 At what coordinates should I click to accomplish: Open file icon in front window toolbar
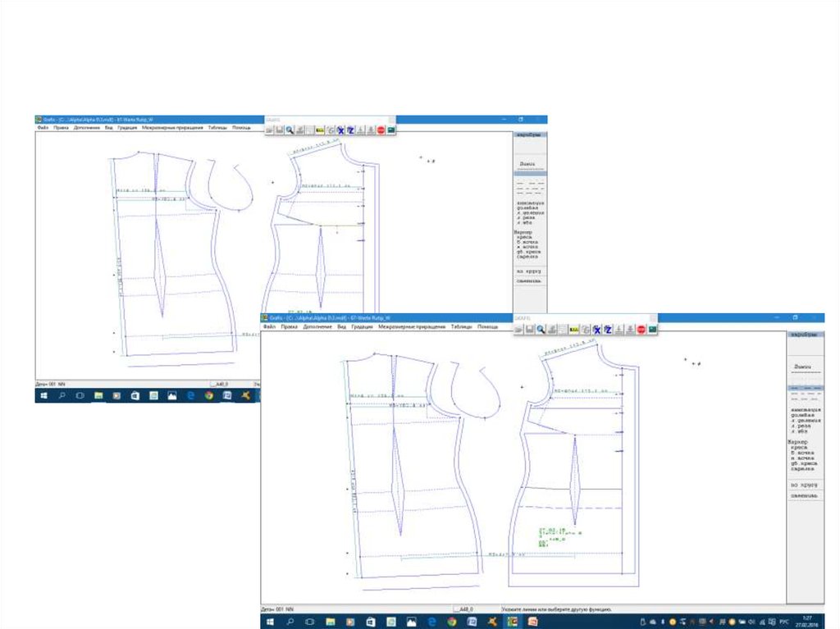point(519,330)
